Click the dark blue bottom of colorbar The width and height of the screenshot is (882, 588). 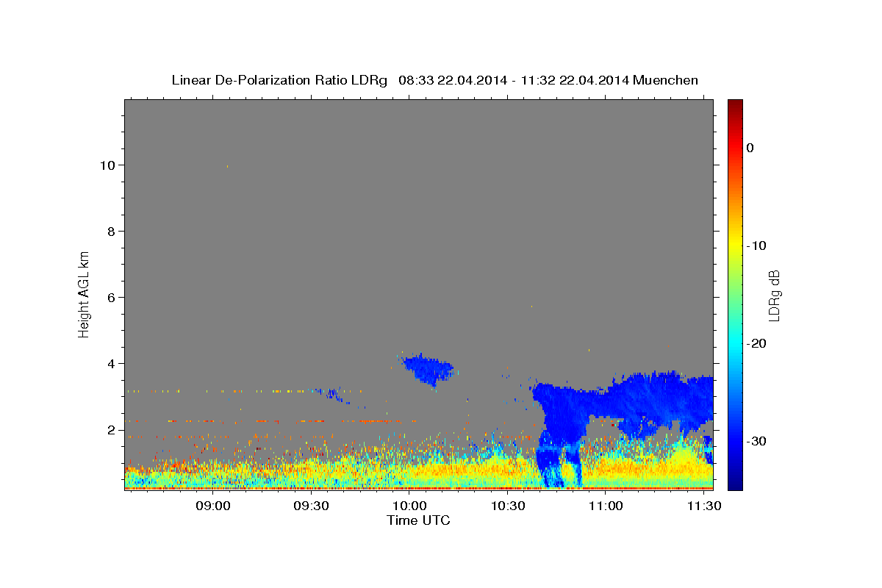coord(735,481)
